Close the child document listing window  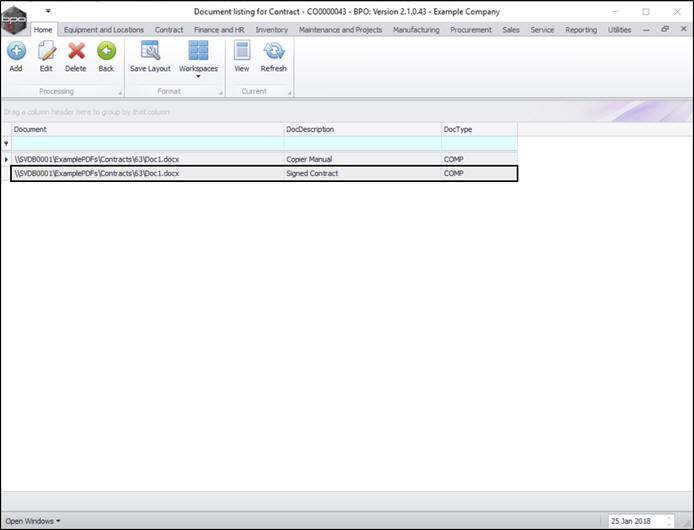683,29
